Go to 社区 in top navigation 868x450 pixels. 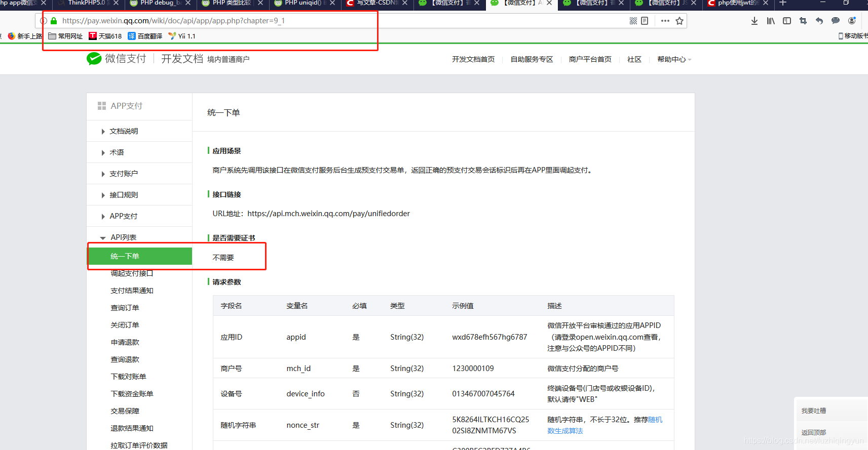point(634,59)
